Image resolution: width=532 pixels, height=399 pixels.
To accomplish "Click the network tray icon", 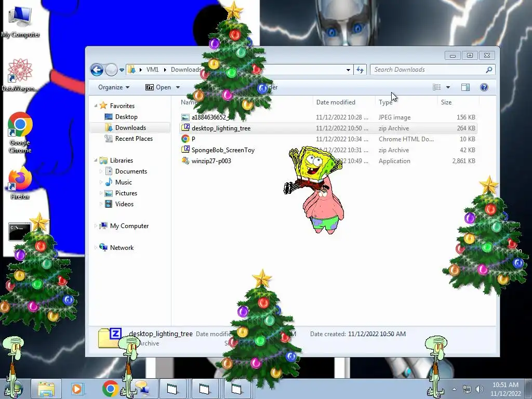I will 467,389.
